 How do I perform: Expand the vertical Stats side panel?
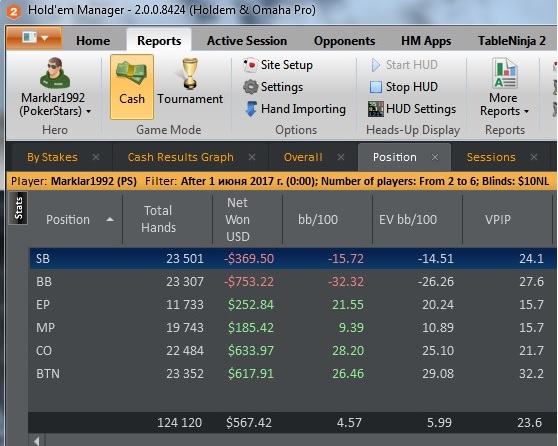coord(18,208)
